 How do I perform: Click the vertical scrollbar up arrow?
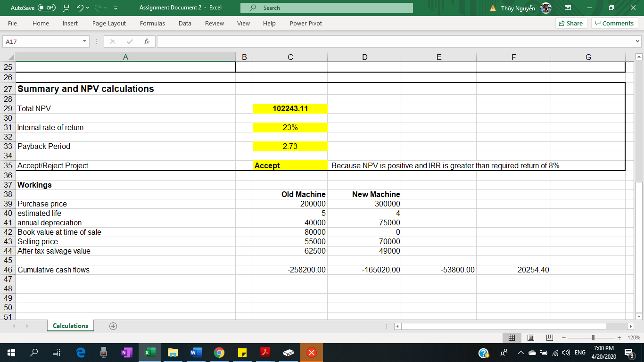coord(639,57)
